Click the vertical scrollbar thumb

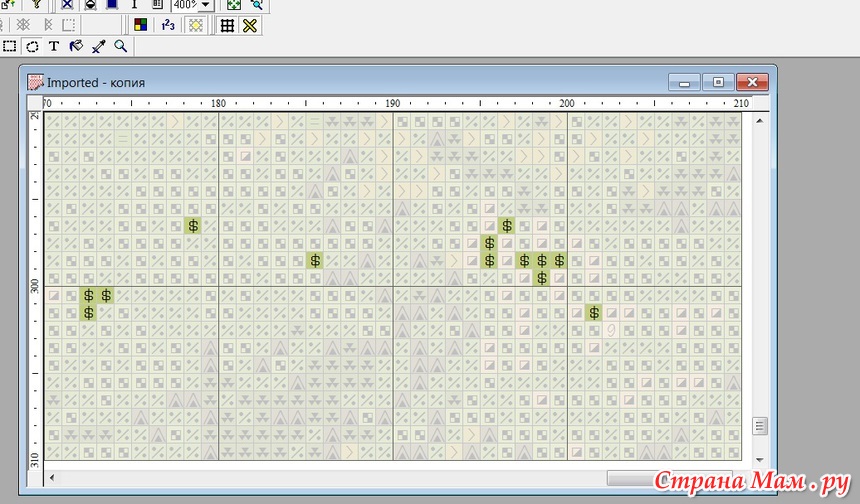click(x=760, y=426)
